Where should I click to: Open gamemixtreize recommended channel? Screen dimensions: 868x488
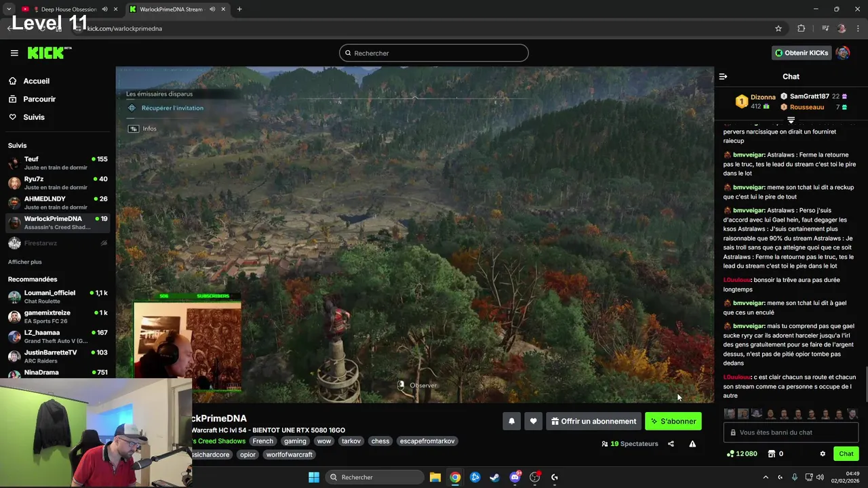[58, 317]
